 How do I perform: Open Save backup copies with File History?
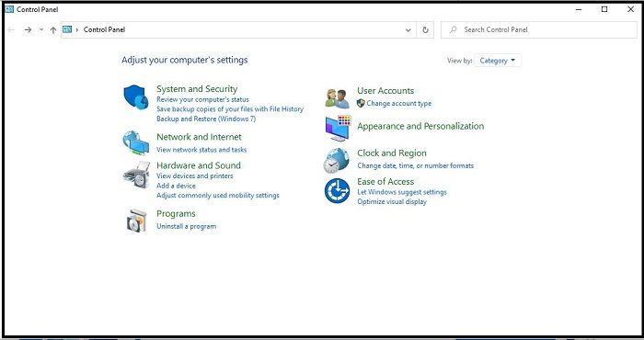click(230, 109)
